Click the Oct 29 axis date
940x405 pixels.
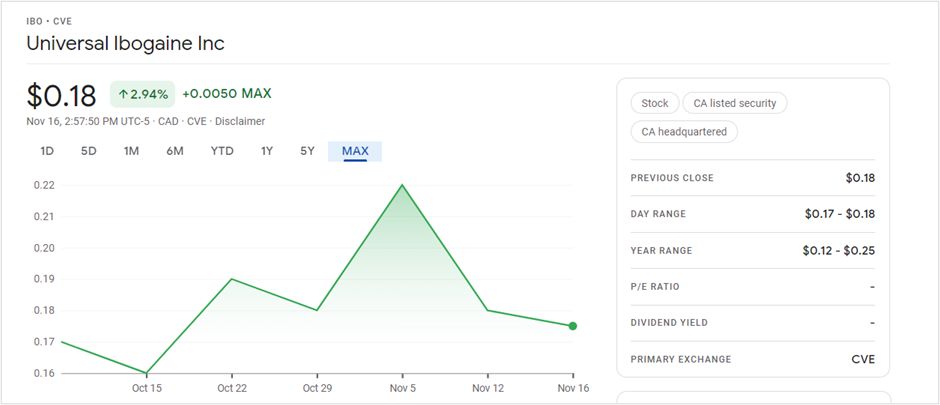pos(317,388)
